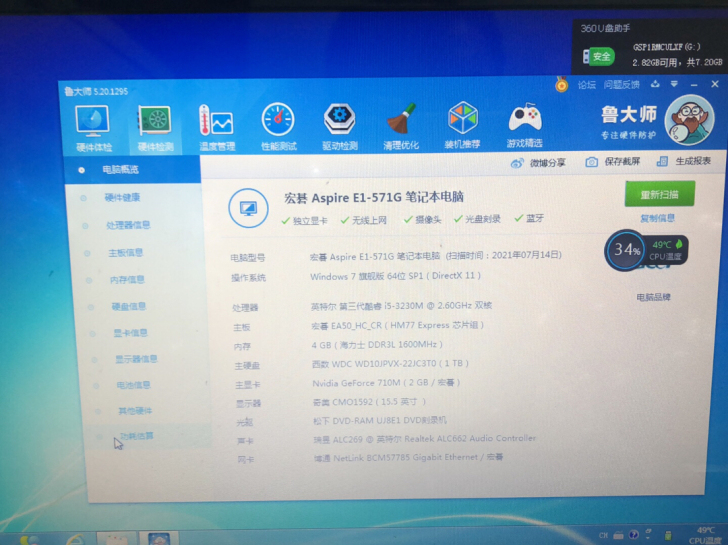728x545 pixels.
Task: Close the 鲁大师 window
Action: 715,84
